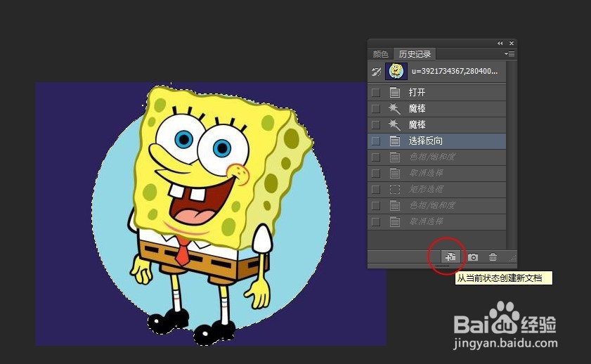591x364 pixels.
Task: Select the 选择反向 history state
Action: pyautogui.click(x=436, y=141)
